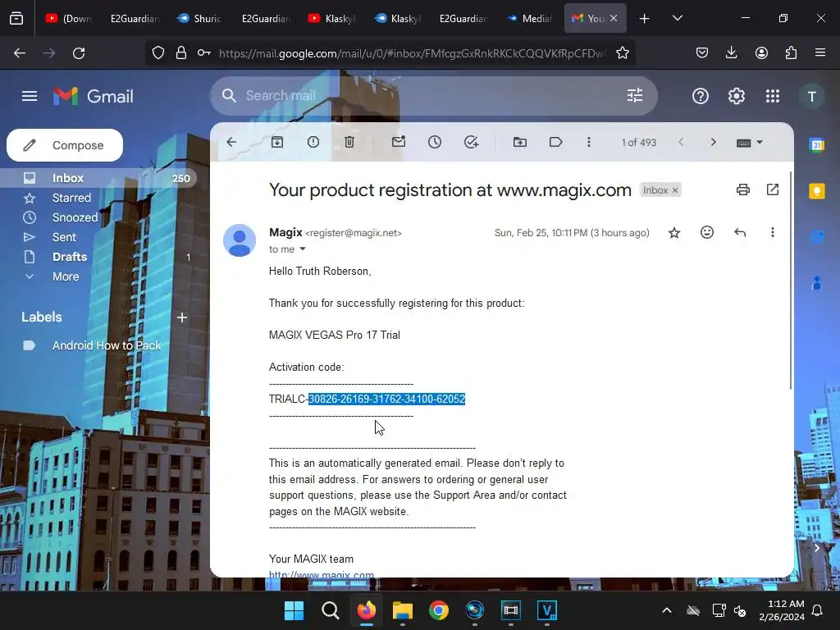Toggle Gmail main menu hamburger
840x630 pixels.
[x=30, y=97]
